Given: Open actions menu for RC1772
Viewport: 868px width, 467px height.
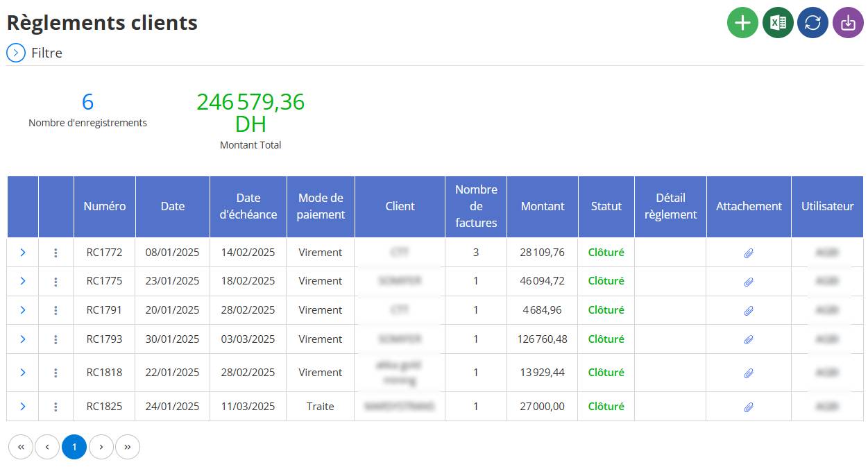Looking at the screenshot, I should pos(56,253).
